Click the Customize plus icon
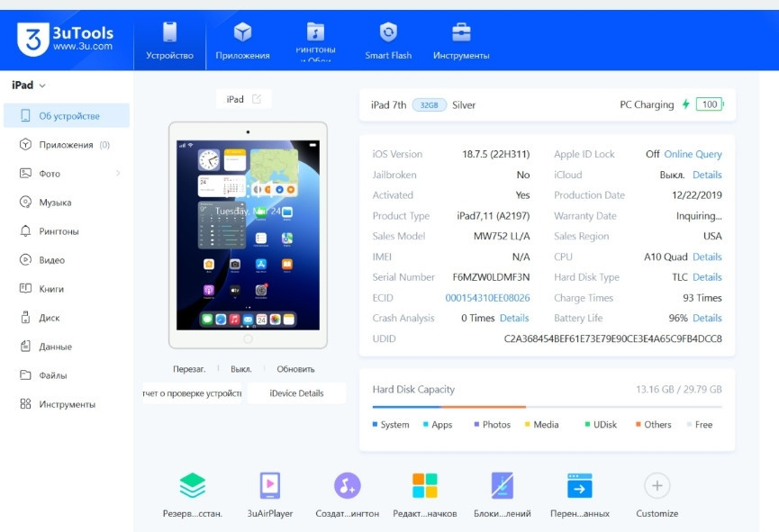Image resolution: width=779 pixels, height=532 pixels. pyautogui.click(x=657, y=487)
